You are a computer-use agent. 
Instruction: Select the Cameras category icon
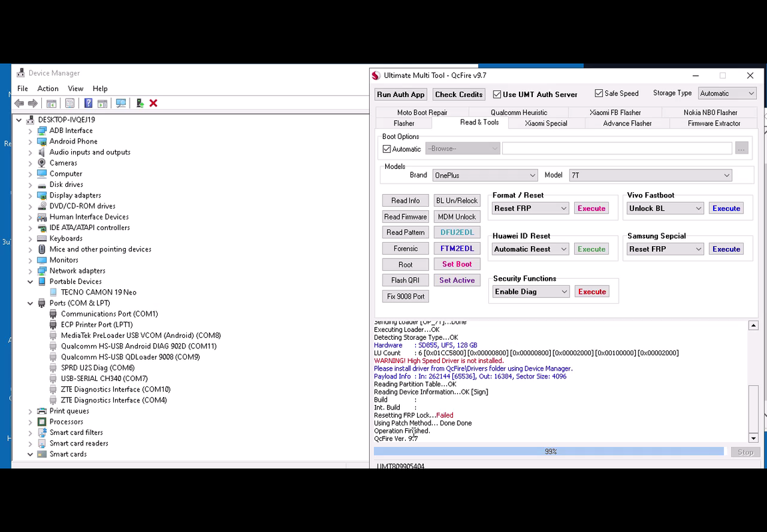click(x=42, y=163)
